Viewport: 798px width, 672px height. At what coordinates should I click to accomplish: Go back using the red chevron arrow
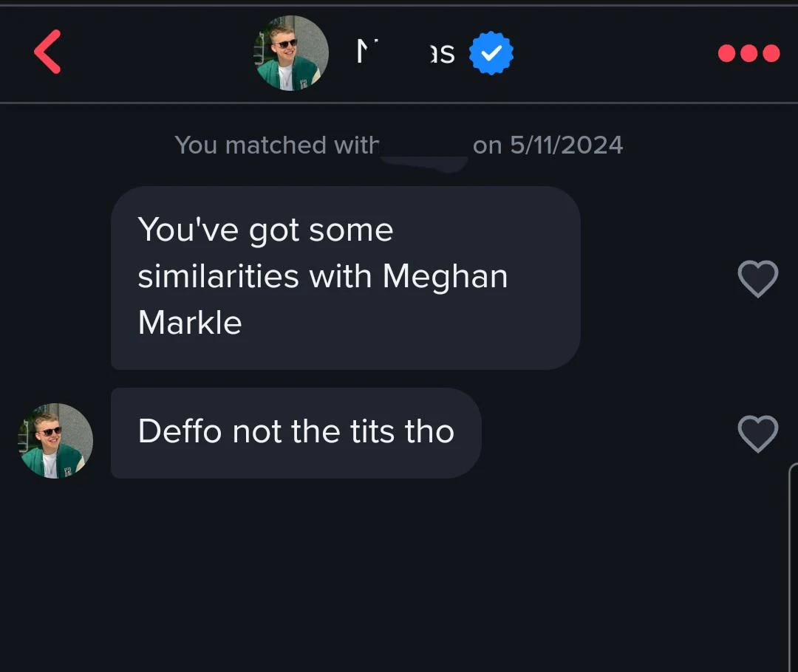(x=47, y=52)
